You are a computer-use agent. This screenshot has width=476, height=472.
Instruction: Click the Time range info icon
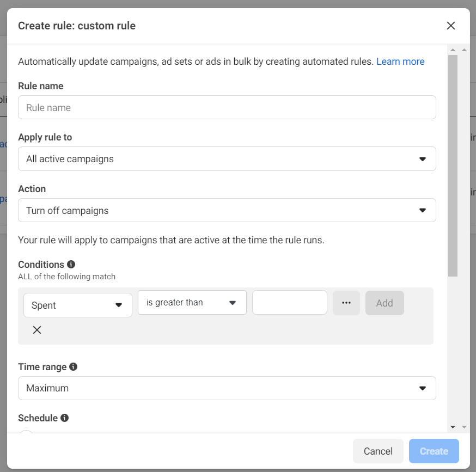pyautogui.click(x=73, y=367)
